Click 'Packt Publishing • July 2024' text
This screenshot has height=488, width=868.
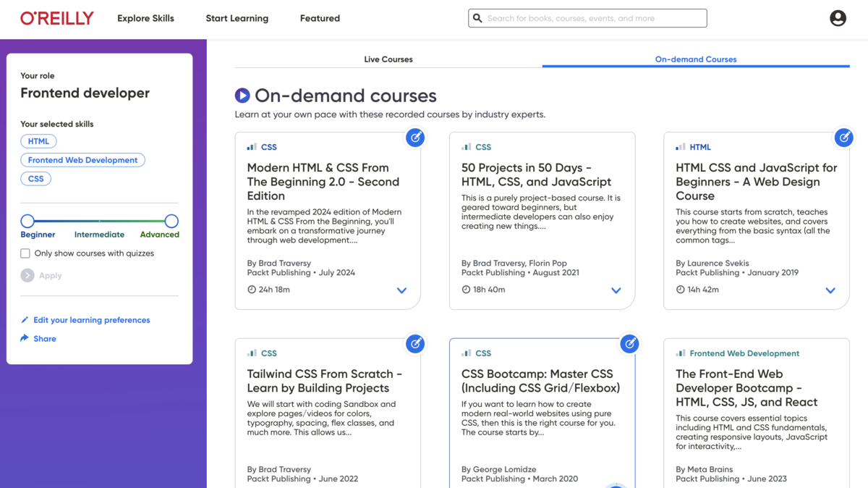point(301,273)
